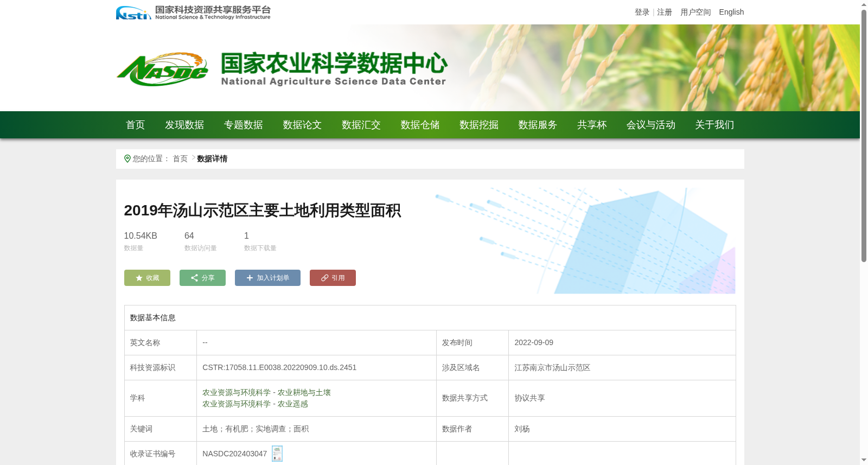This screenshot has height=465, width=868.
Task: Open the 数据论文 menu
Action: pos(302,125)
